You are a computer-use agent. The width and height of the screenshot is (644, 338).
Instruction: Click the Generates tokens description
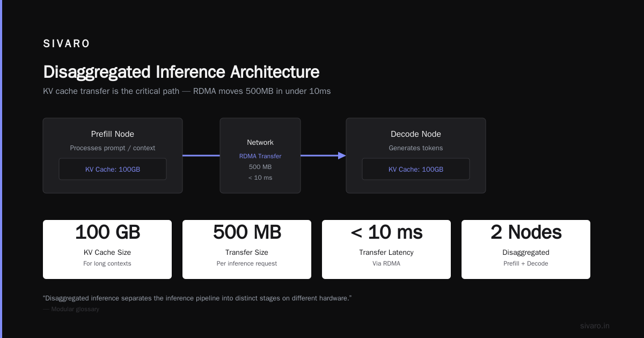point(416,148)
